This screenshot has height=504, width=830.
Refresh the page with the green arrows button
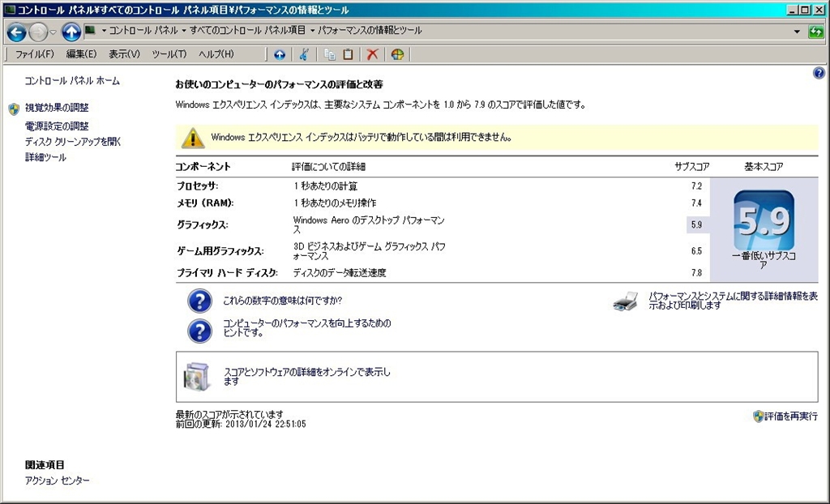coord(816,32)
